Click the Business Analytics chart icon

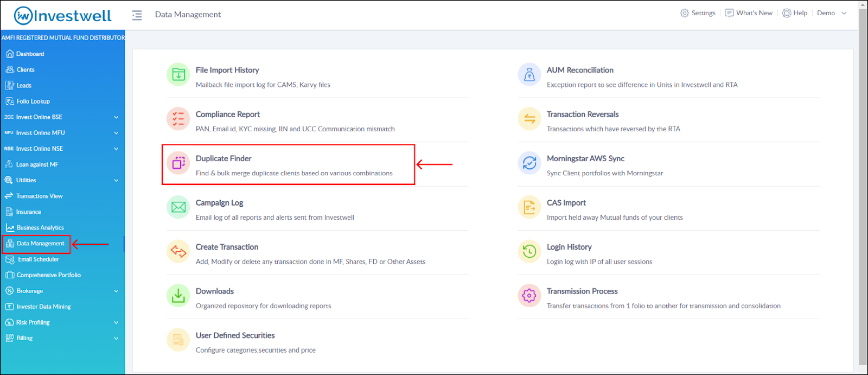10,227
